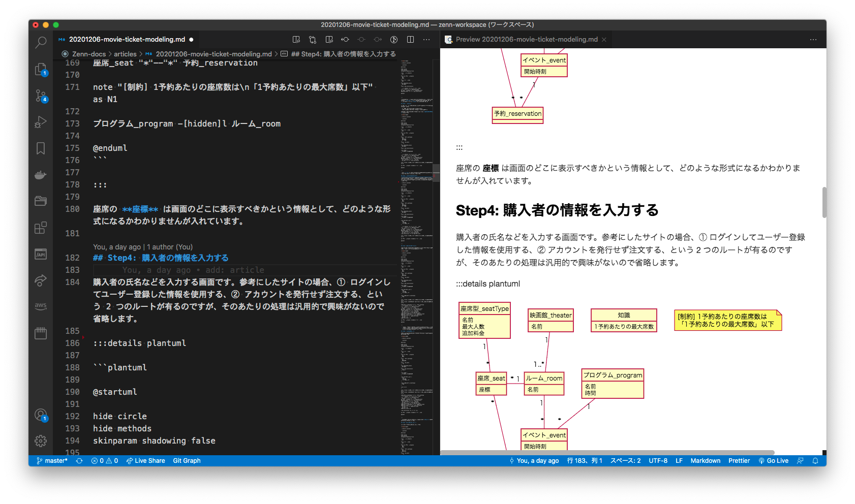
Task: Open the Extensions view
Action: click(x=41, y=228)
